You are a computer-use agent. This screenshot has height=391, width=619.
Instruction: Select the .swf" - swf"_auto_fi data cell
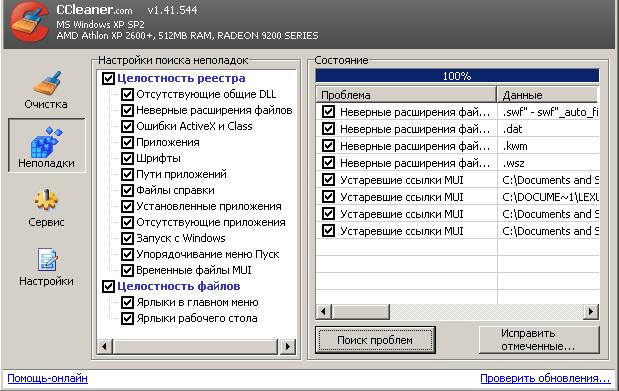(x=548, y=112)
